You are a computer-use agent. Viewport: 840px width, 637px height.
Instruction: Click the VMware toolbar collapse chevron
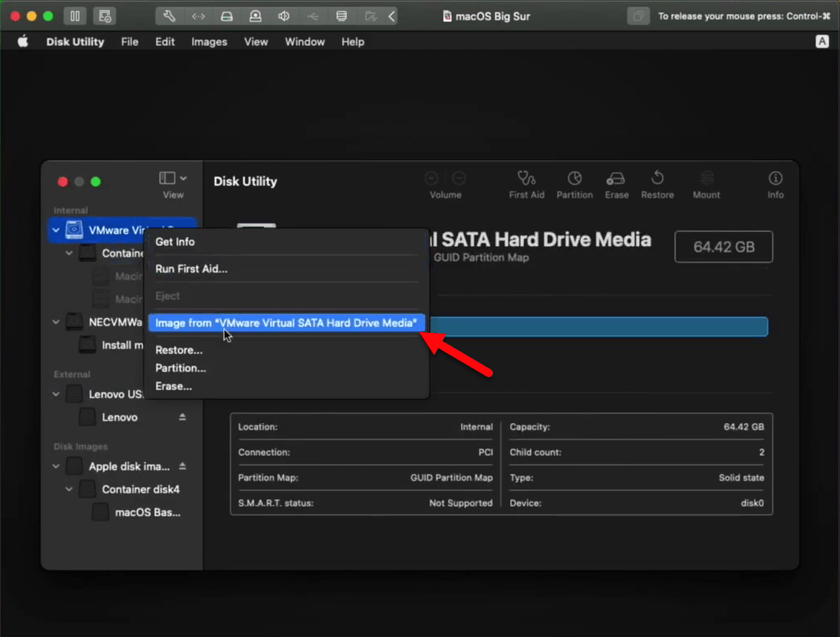[x=391, y=16]
